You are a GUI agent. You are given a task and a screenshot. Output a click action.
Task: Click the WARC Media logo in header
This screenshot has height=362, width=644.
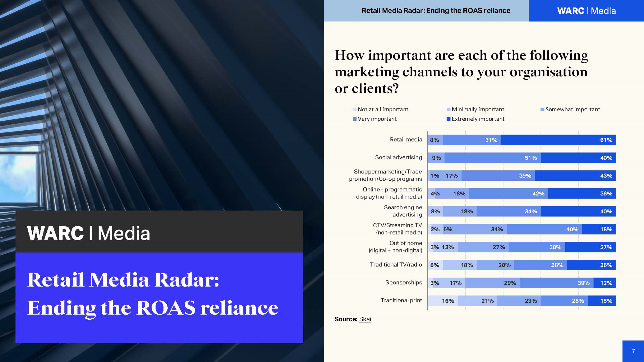[x=586, y=11]
